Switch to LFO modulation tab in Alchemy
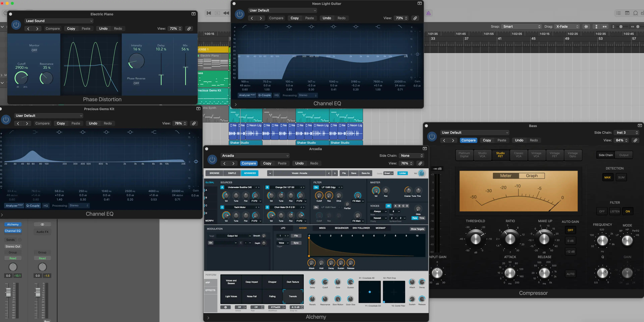 point(283,228)
